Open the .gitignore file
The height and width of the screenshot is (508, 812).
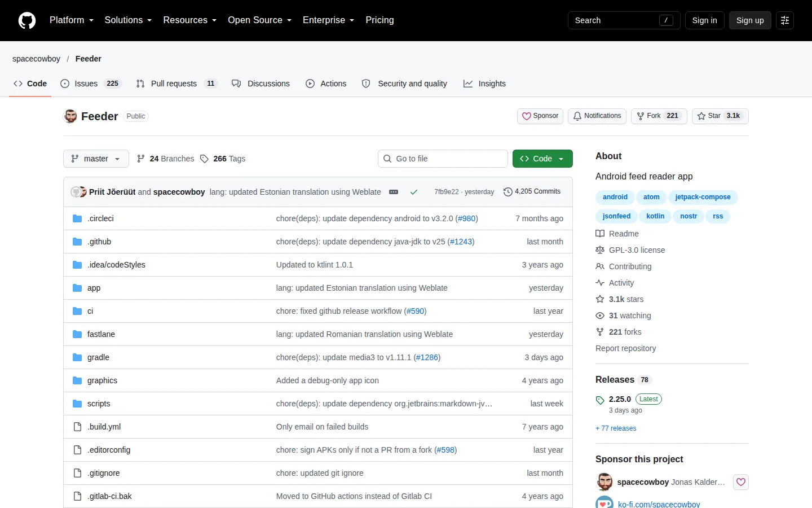point(103,473)
